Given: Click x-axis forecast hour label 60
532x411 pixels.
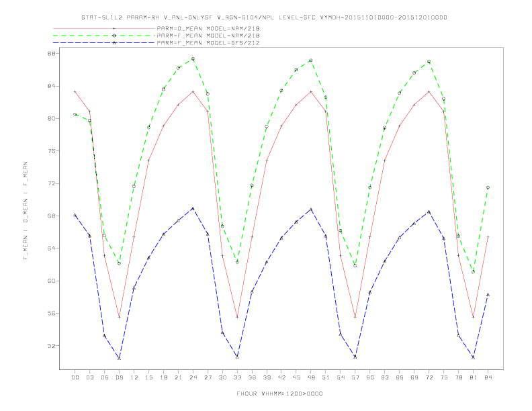Looking at the screenshot, I should (370, 377).
